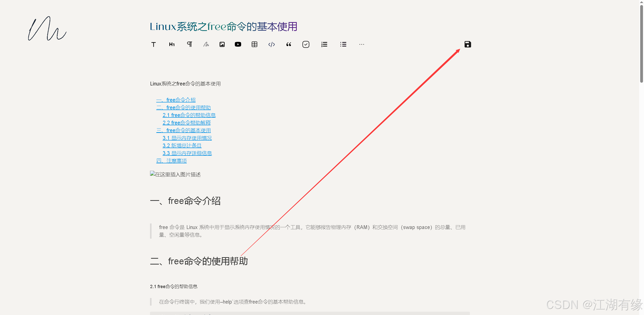Insert a task checklist
Screen dimensions: 644x315
[x=306, y=44]
